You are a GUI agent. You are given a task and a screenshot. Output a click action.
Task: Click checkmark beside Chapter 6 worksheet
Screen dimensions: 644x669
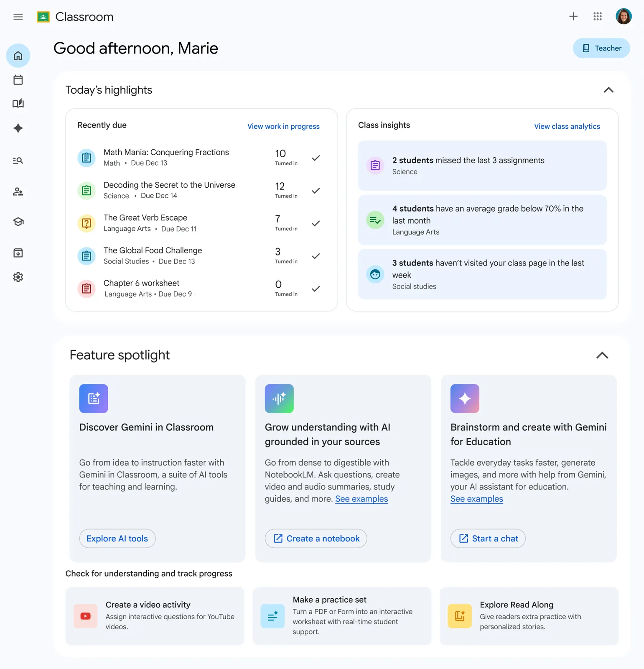pyautogui.click(x=316, y=289)
